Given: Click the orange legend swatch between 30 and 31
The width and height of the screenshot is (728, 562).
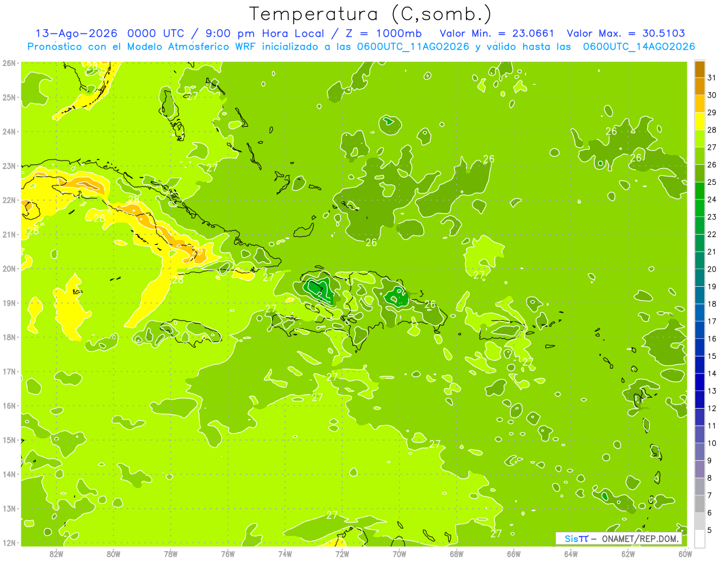Looking at the screenshot, I should [699, 87].
